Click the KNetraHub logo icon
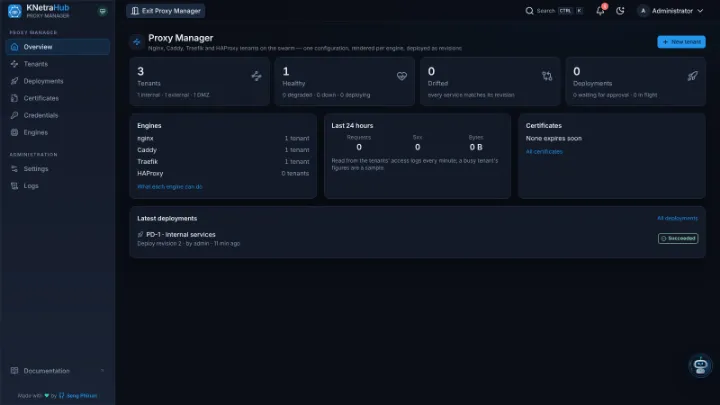The width and height of the screenshot is (720, 405). [15, 11]
